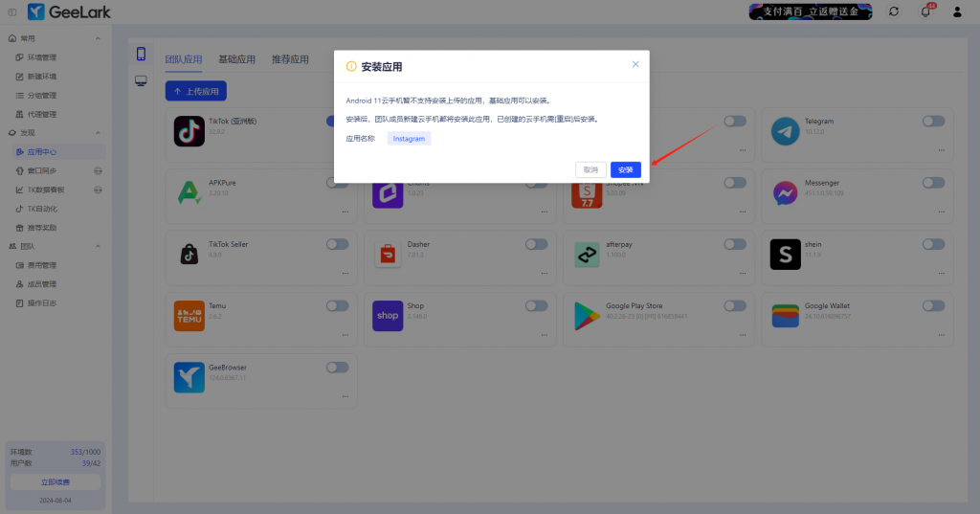Collapse the 常用 sidebar section
980x514 pixels.
(99, 38)
